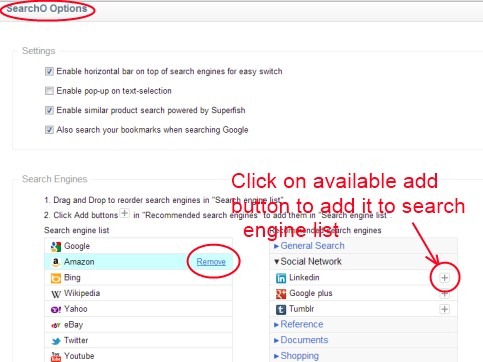Click the Tumblr icon
This screenshot has height=362, width=483.
click(x=281, y=309)
